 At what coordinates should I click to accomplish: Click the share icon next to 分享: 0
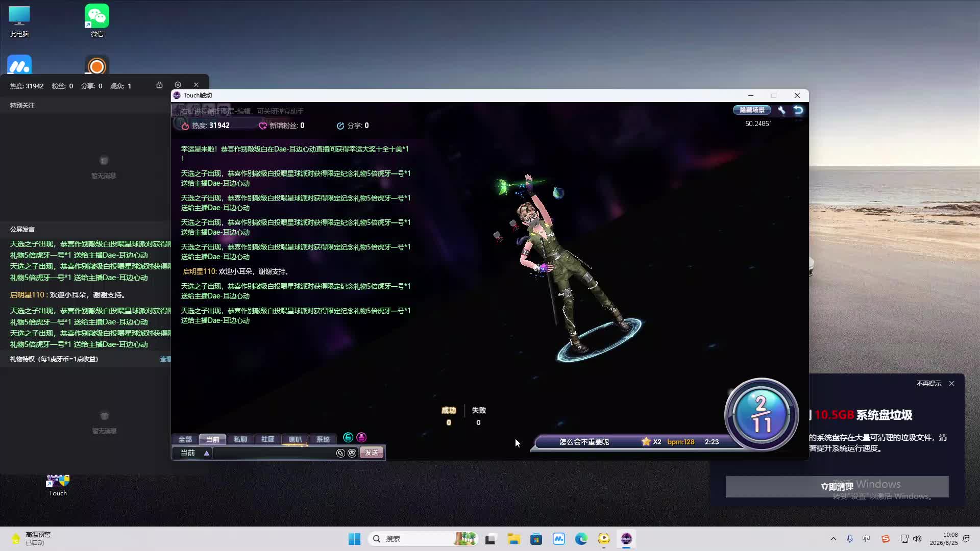340,126
